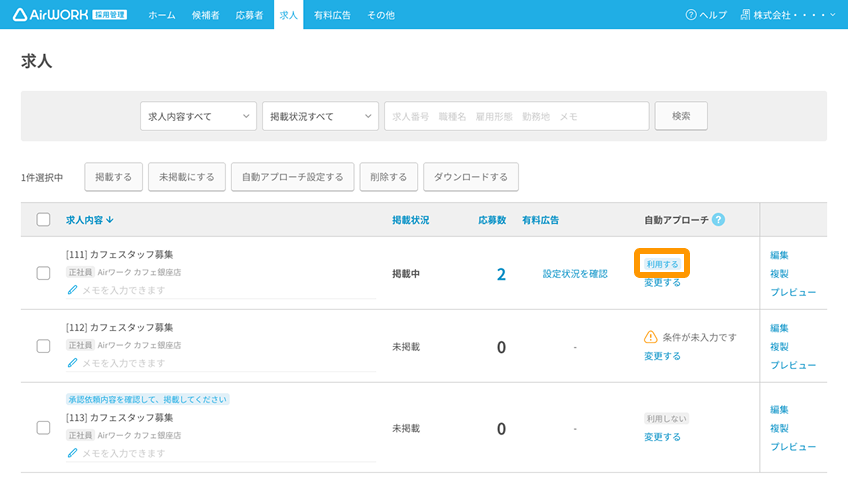
Task: Click the 検索 search button
Action: pos(681,116)
